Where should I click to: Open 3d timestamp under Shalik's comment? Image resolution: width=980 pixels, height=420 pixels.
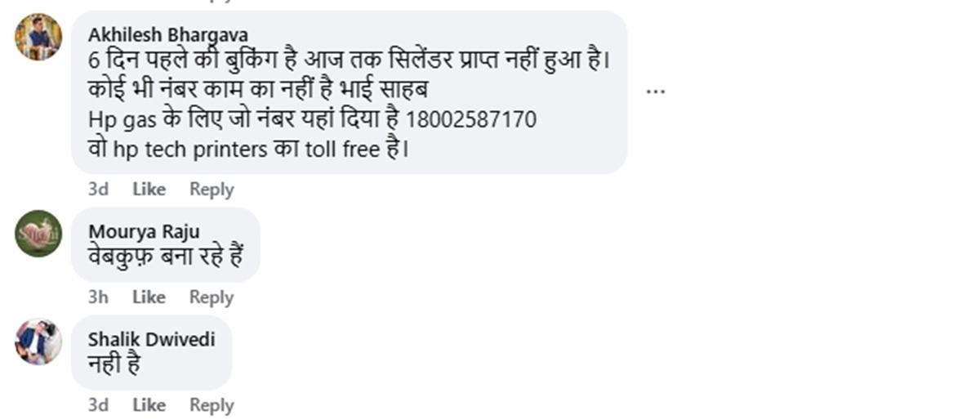click(98, 404)
